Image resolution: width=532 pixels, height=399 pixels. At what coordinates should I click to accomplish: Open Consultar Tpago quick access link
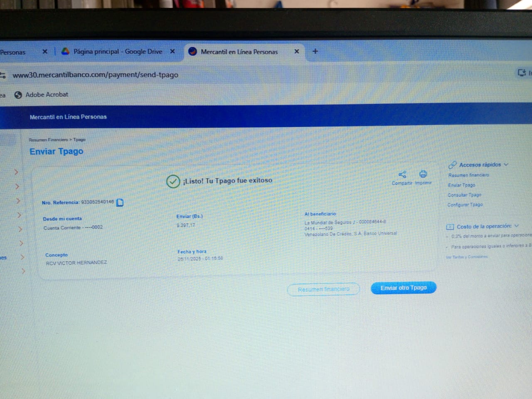[x=464, y=195]
